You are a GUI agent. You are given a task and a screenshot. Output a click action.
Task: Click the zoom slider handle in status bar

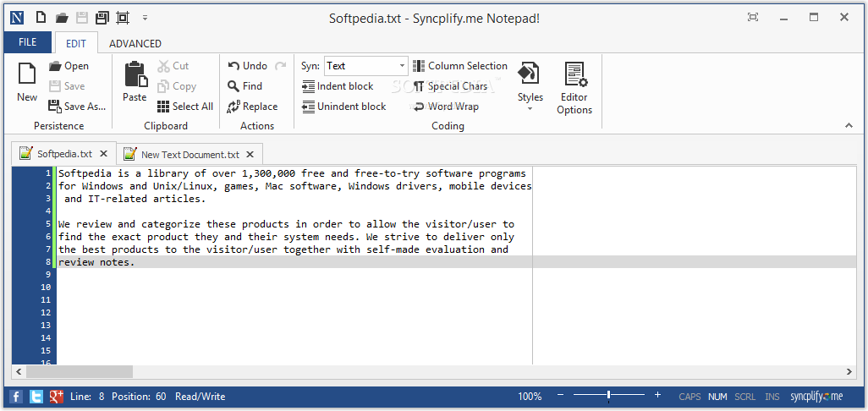click(608, 396)
